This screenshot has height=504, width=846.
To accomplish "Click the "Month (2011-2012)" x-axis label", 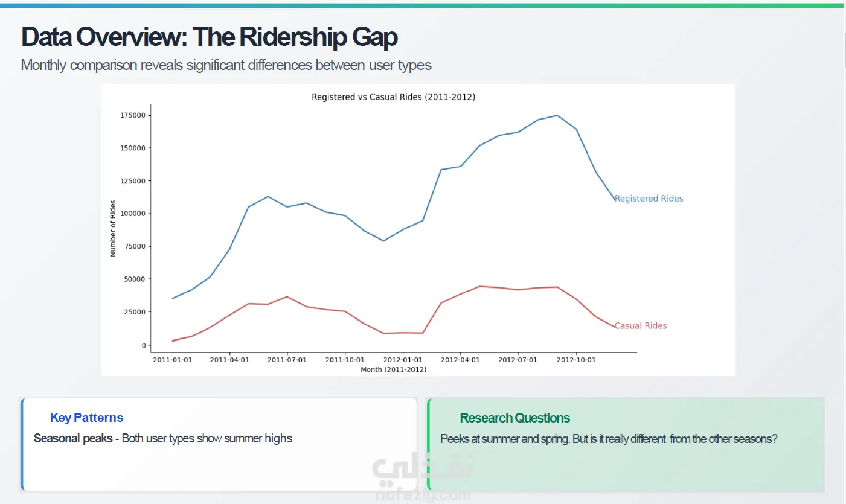I will (x=393, y=369).
